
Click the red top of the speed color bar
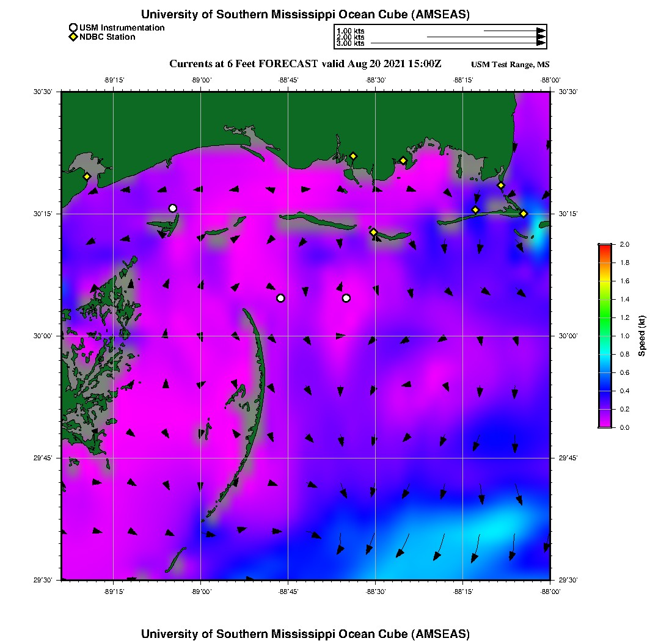pyautogui.click(x=605, y=247)
